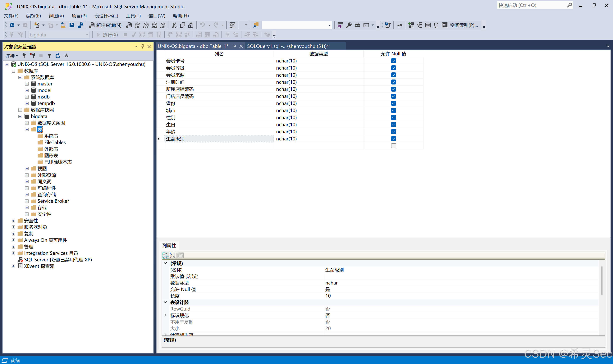Click the 连接 button in Object Explorer
Image resolution: width=613 pixels, height=364 pixels.
[x=11, y=56]
